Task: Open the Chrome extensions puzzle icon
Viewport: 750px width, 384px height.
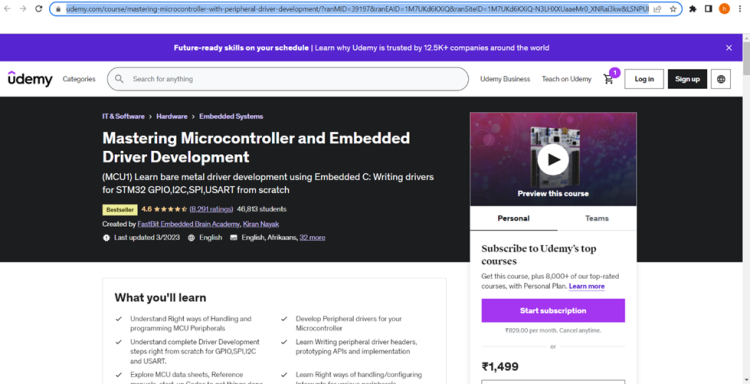Action: click(693, 9)
